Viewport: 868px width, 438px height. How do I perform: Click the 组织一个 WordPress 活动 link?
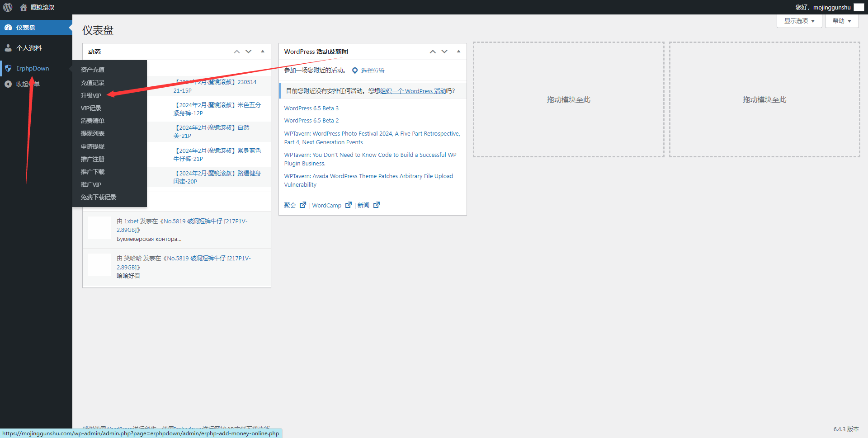pos(413,91)
